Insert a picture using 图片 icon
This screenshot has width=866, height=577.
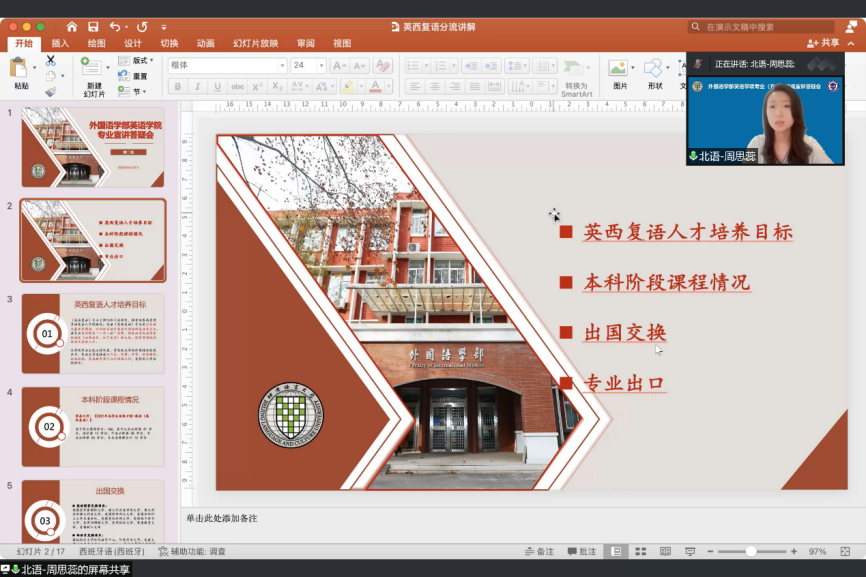pyautogui.click(x=620, y=72)
